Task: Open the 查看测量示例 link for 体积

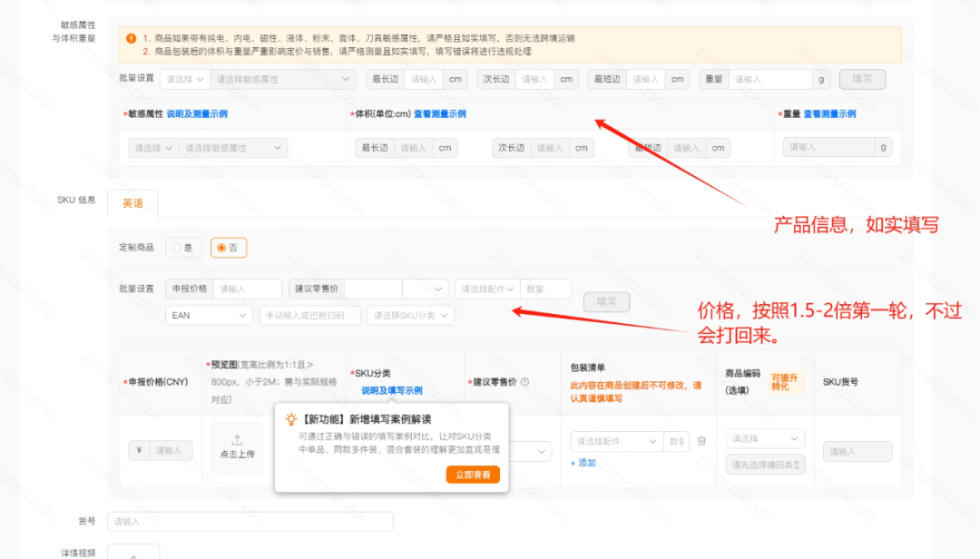Action: [439, 115]
